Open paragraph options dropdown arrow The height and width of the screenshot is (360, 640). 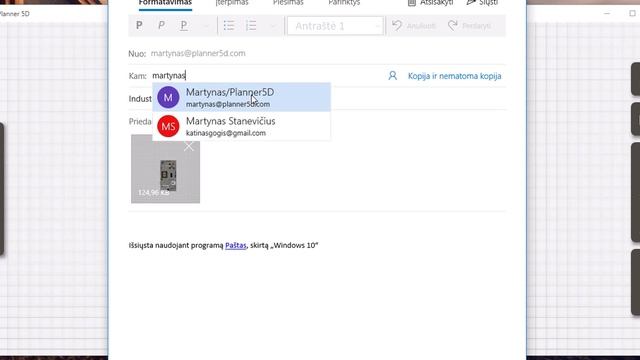[x=273, y=26]
